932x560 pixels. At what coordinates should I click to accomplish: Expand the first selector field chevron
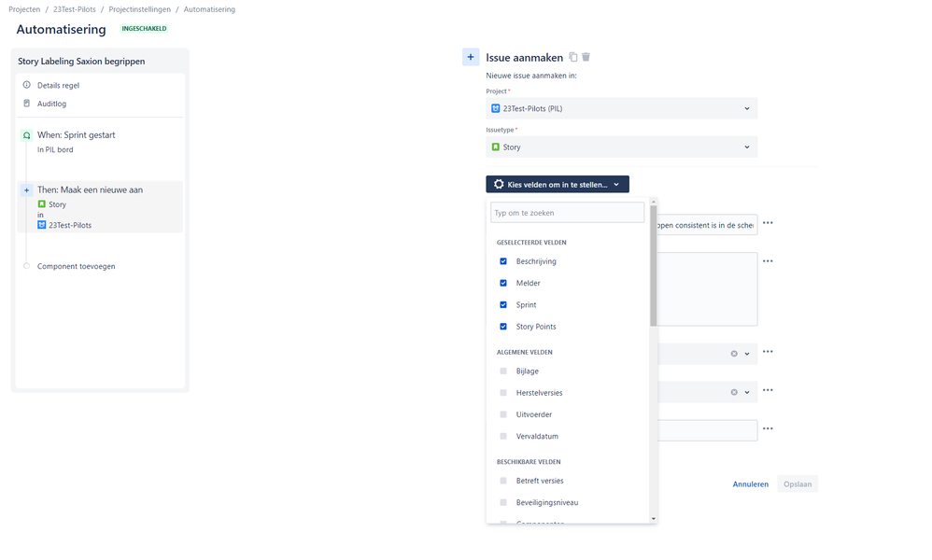point(747,354)
